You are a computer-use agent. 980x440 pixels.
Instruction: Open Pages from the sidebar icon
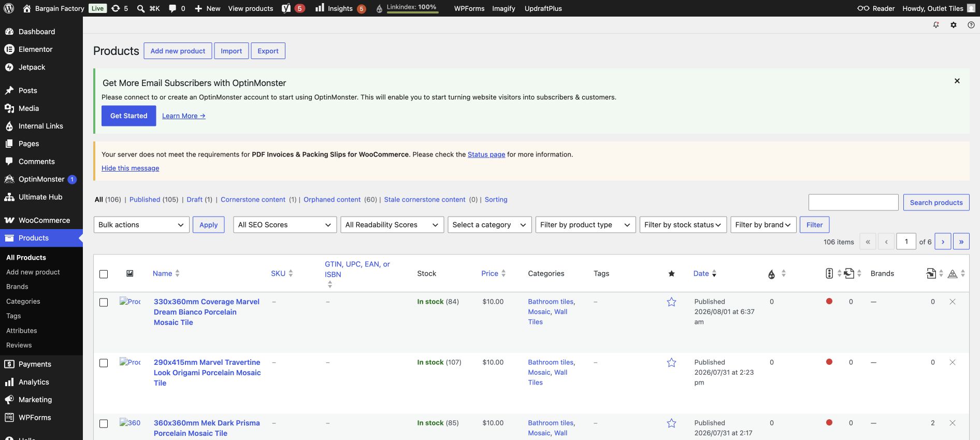pos(9,144)
